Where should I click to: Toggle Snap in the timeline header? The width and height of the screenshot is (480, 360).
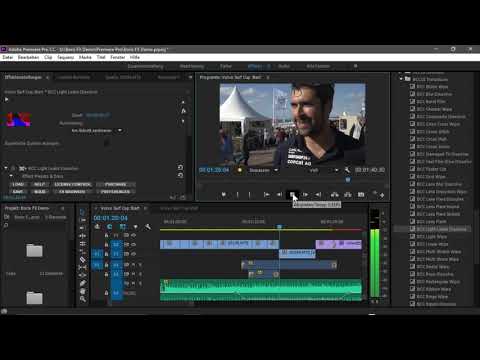[x=110, y=227]
